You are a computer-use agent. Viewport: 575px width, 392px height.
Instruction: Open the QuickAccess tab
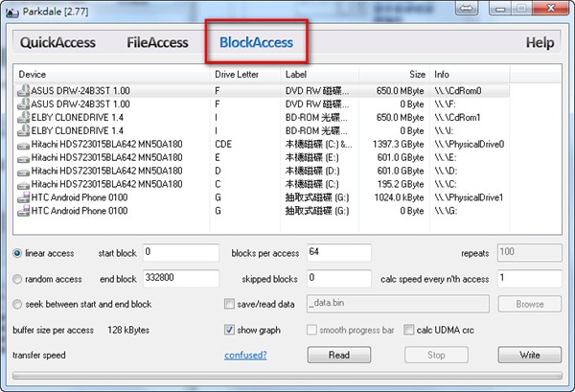[x=57, y=42]
